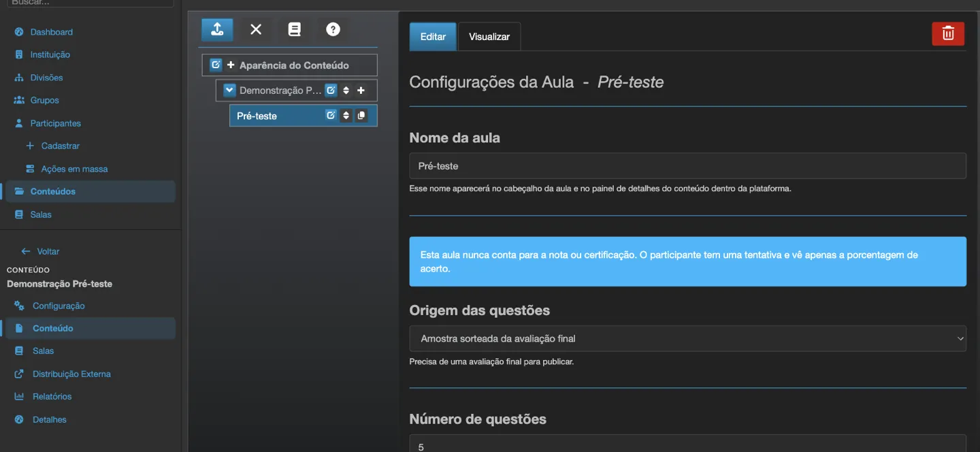Click the Configuração gears icon
Screen dimensions: 980x452
click(19, 306)
